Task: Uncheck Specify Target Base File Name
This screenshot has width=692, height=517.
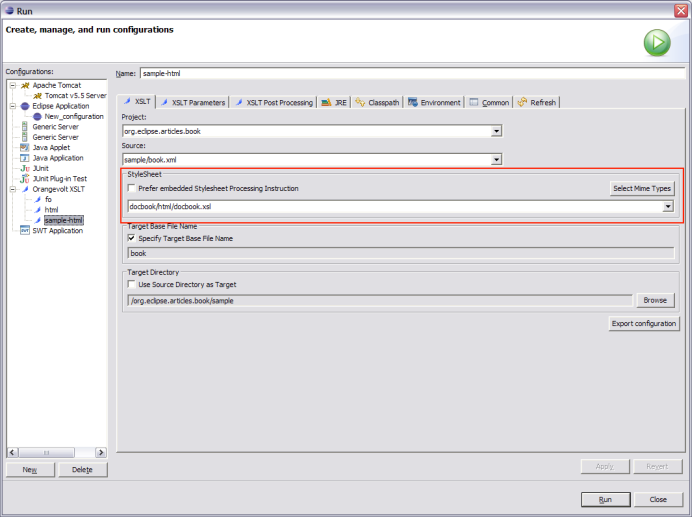Action: click(x=132, y=238)
